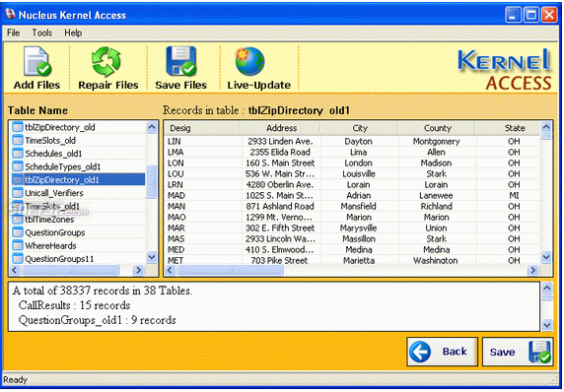The image size is (564, 392).
Task: Click the records grid scroll up arrow
Action: click(546, 127)
